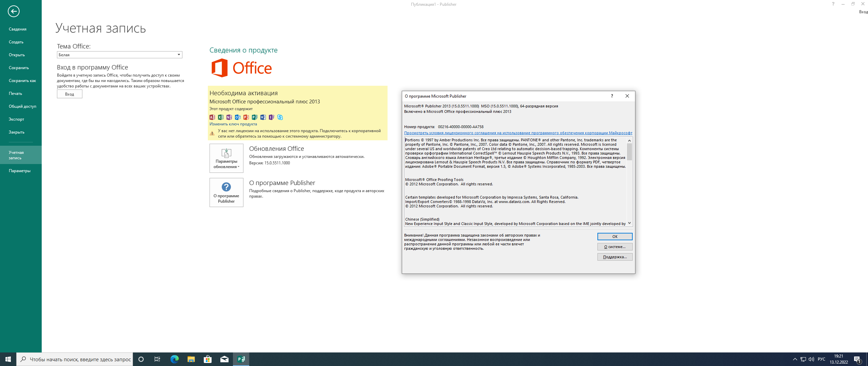This screenshot has width=868, height=366.
Task: Click the network icon in the system tray
Action: click(803, 359)
